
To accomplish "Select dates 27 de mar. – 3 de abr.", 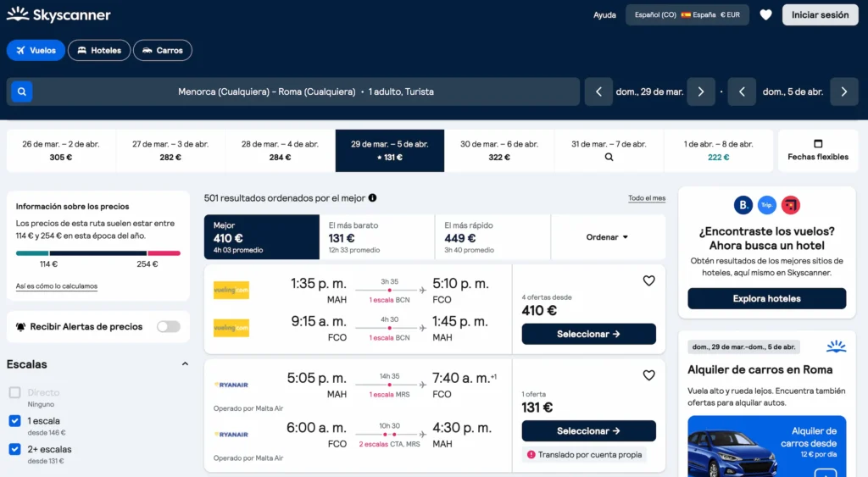I will click(x=170, y=151).
